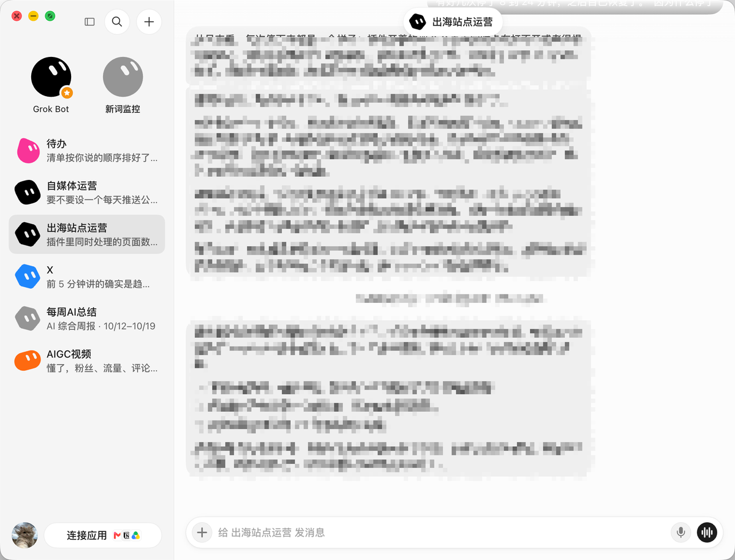Screen dimensions: 735x560
Task: Click the 出海站点运营 title in sidebar
Action: point(77,228)
